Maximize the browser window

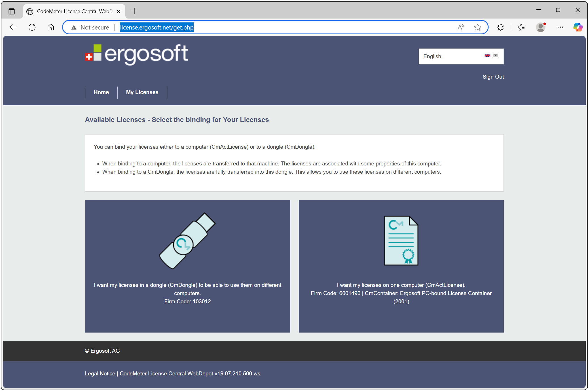coord(558,10)
